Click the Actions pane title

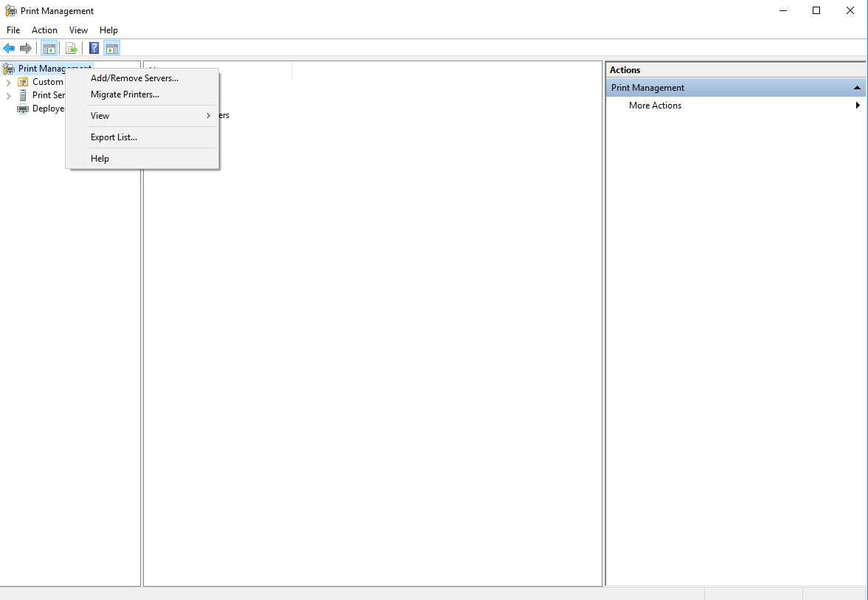[x=625, y=70]
